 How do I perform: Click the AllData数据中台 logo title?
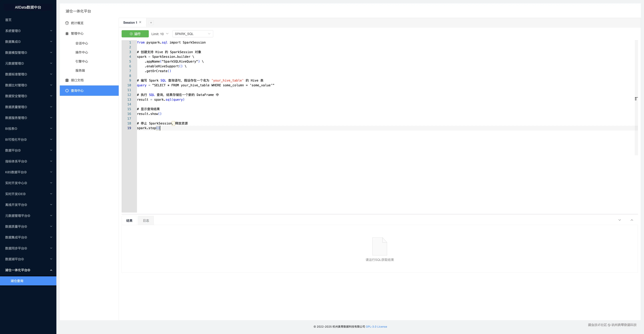pyautogui.click(x=28, y=7)
